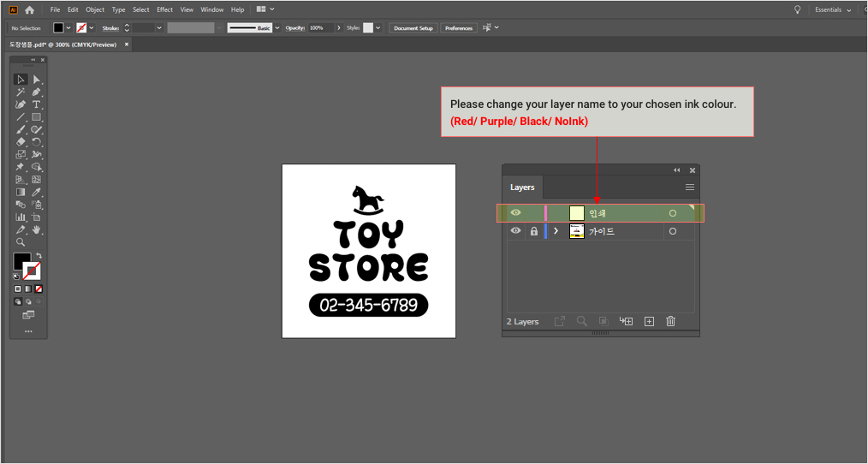Open the Window menu

tap(212, 9)
